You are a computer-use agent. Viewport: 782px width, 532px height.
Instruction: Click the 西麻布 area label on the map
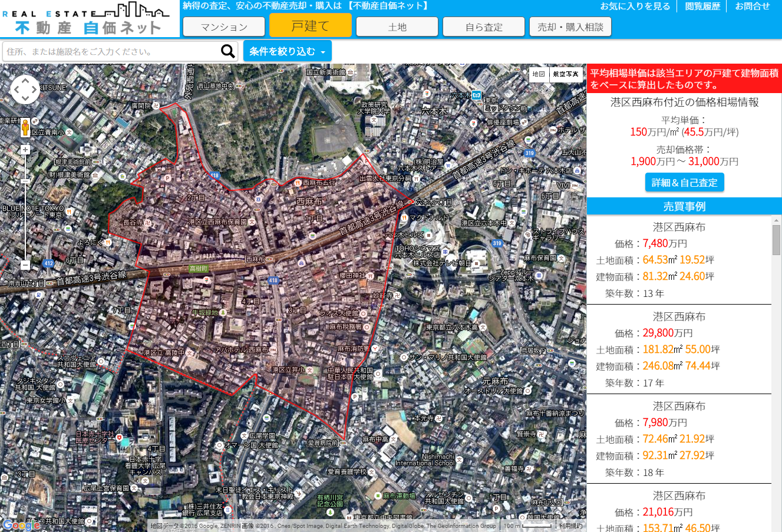tap(309, 201)
